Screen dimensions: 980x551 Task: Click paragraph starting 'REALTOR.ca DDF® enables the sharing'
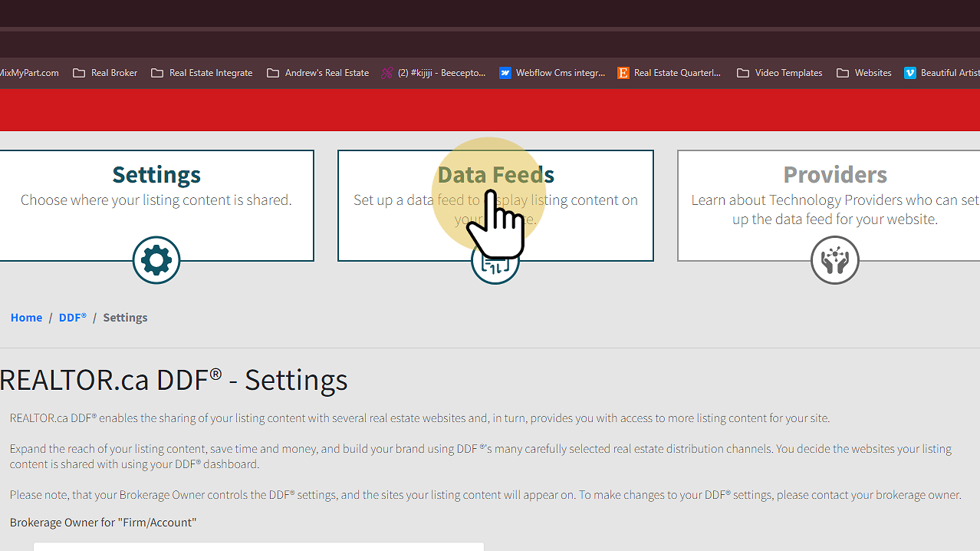419,418
